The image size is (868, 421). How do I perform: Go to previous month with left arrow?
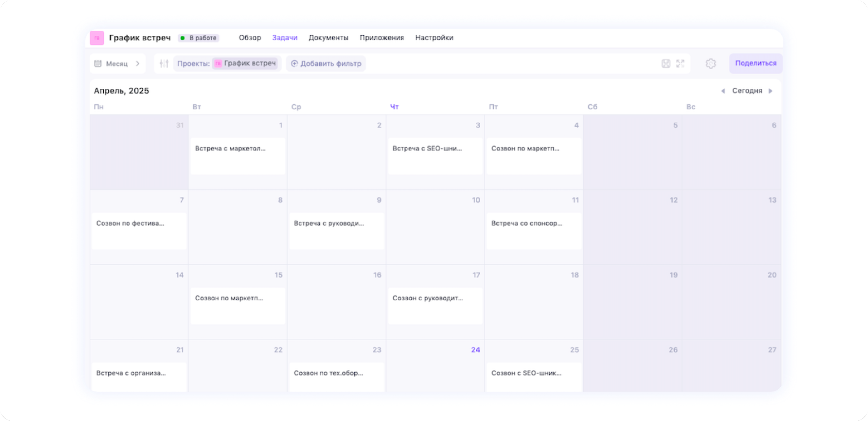pyautogui.click(x=723, y=91)
